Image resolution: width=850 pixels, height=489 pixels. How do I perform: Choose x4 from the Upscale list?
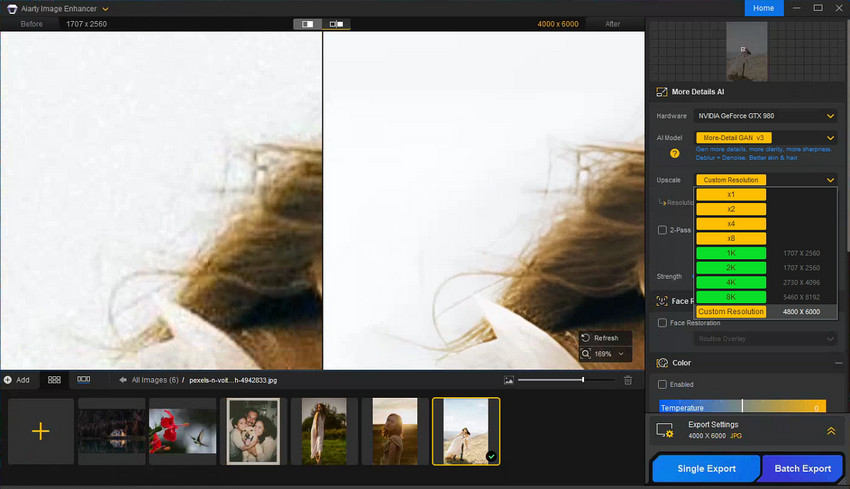pos(731,224)
